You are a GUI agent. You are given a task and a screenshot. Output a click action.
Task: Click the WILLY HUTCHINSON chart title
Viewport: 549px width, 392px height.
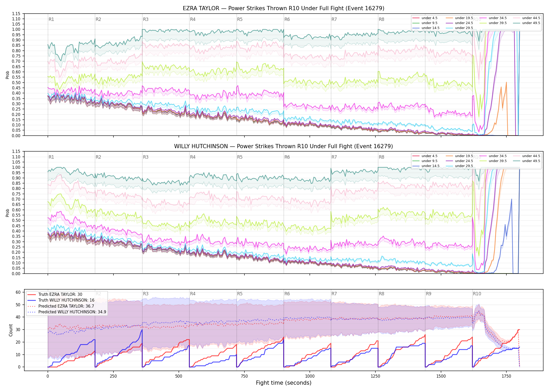283,146
